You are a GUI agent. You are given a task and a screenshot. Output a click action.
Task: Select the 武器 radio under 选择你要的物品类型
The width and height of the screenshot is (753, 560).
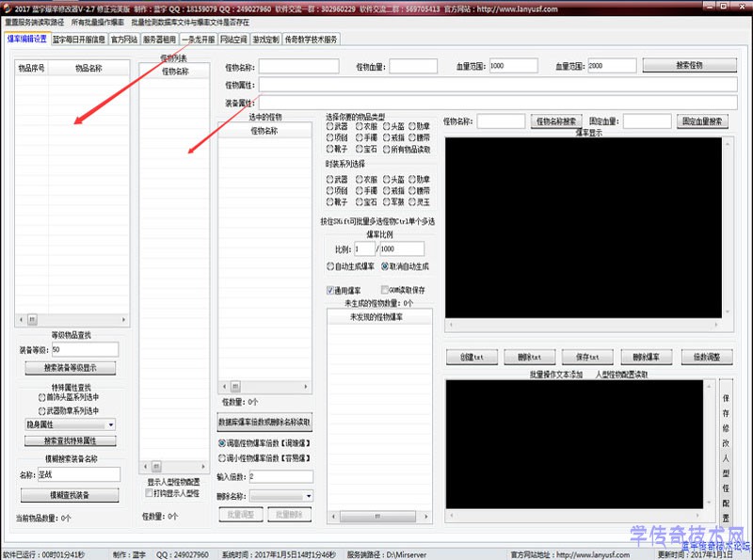tap(330, 126)
